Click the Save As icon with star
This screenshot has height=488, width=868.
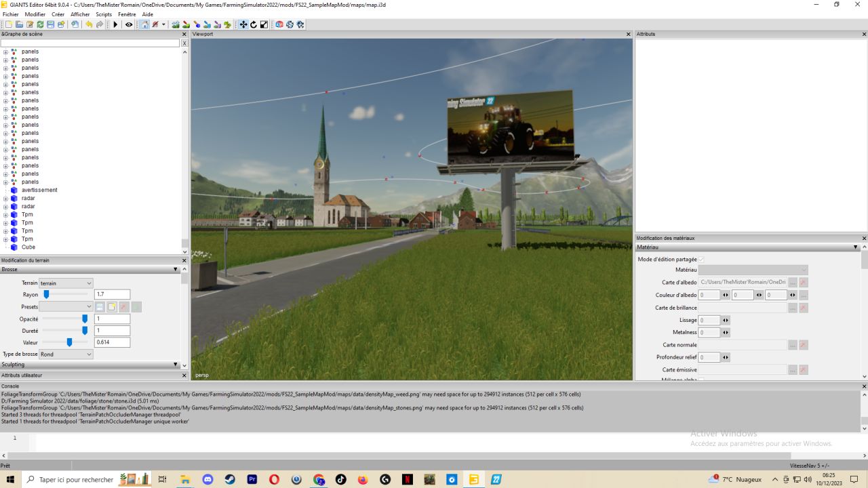point(60,24)
